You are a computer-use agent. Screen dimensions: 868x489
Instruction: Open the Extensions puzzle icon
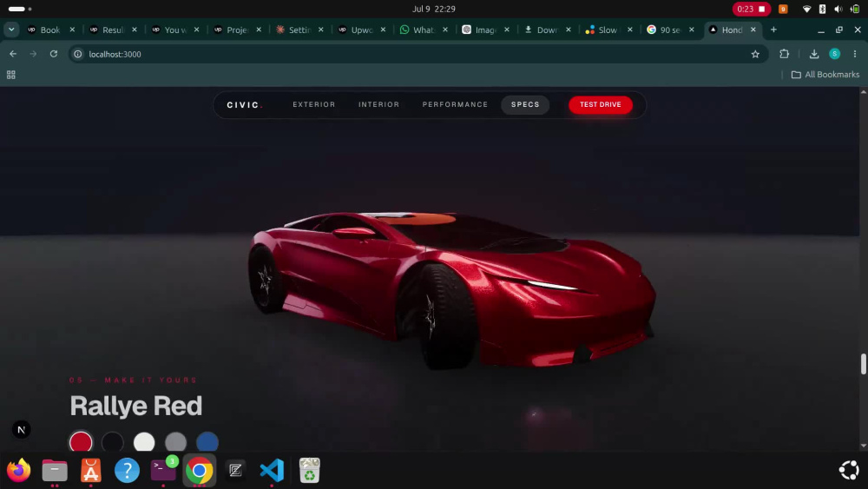784,54
